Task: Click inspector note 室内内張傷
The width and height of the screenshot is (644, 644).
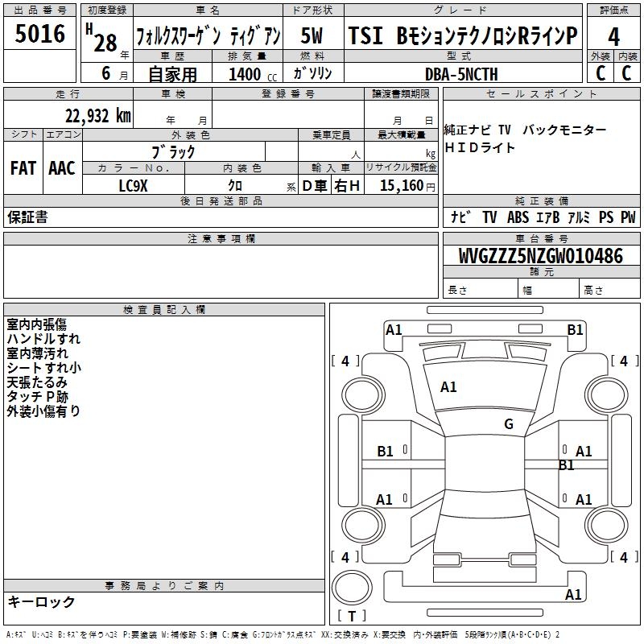Action: click(36, 324)
